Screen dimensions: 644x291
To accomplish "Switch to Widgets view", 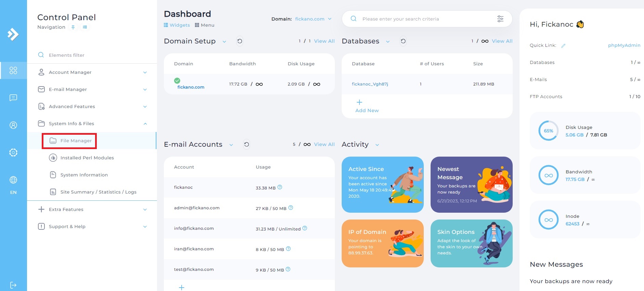I will [x=177, y=25].
